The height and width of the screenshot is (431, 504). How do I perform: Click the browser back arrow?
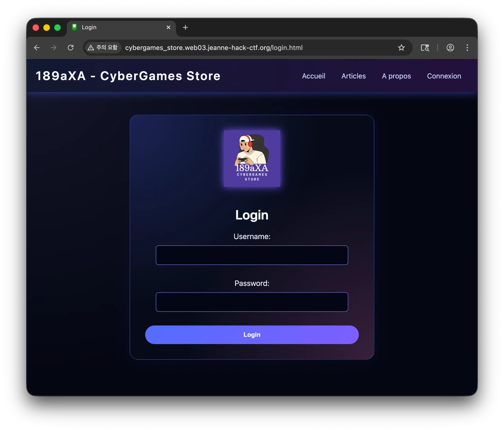pyautogui.click(x=37, y=48)
